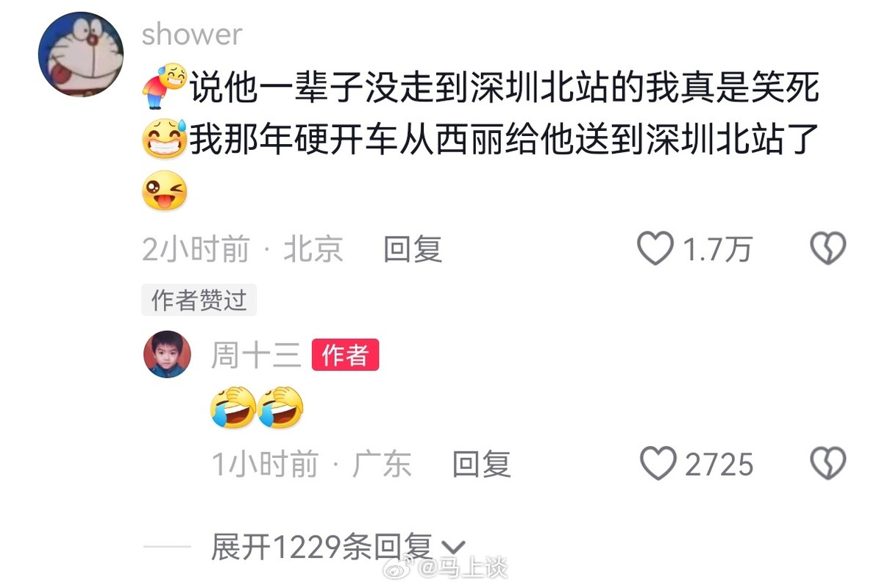Click the sweating grin emoji in the comment
Viewport: 893px width, 588px height.
pyautogui.click(x=164, y=140)
